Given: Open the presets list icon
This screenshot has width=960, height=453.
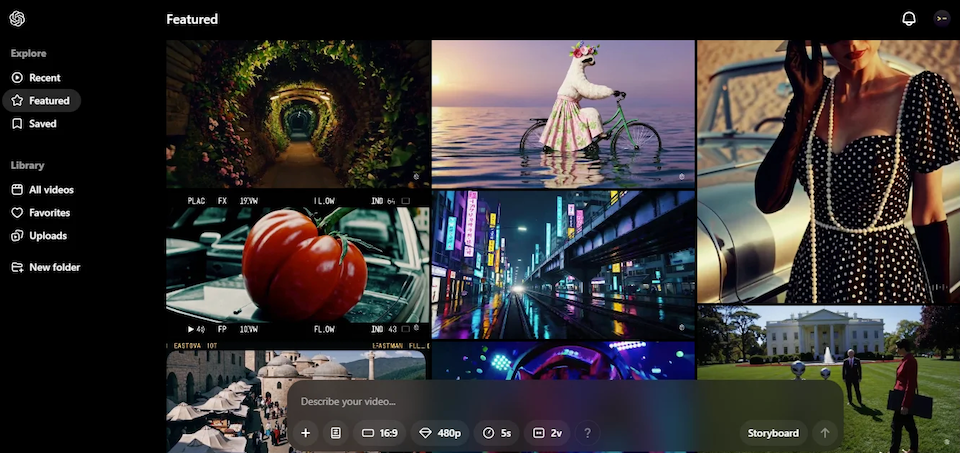Looking at the screenshot, I should point(336,433).
